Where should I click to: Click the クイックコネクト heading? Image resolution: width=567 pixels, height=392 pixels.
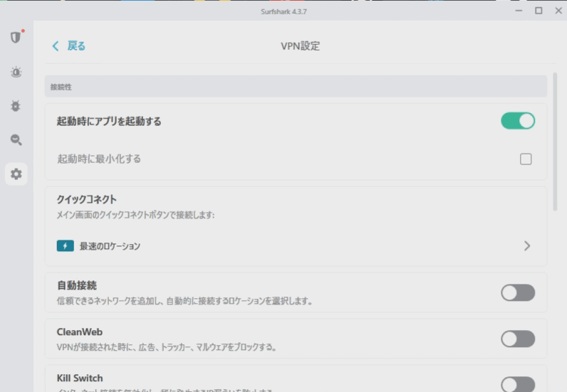click(87, 199)
